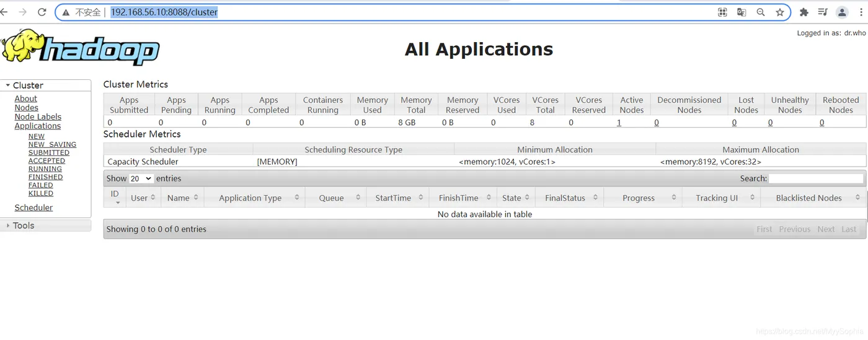Filter applications by NEW state
Screen dimensions: 868x340
point(37,136)
